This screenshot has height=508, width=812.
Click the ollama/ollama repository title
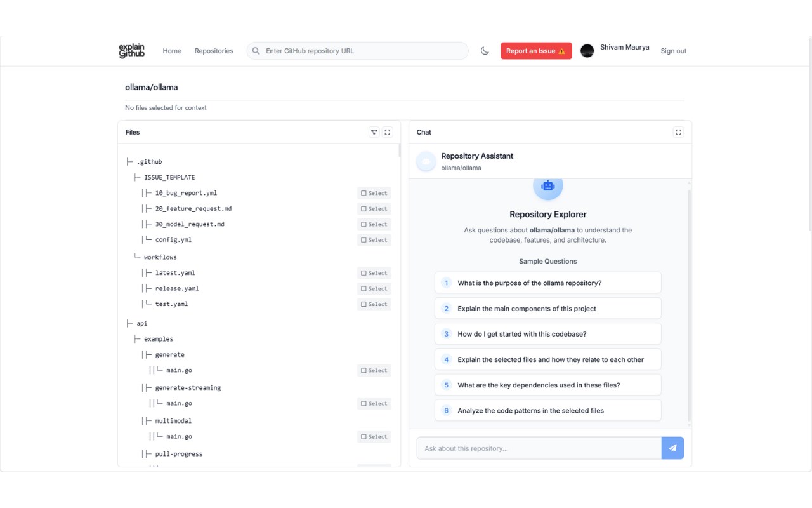[x=152, y=87]
